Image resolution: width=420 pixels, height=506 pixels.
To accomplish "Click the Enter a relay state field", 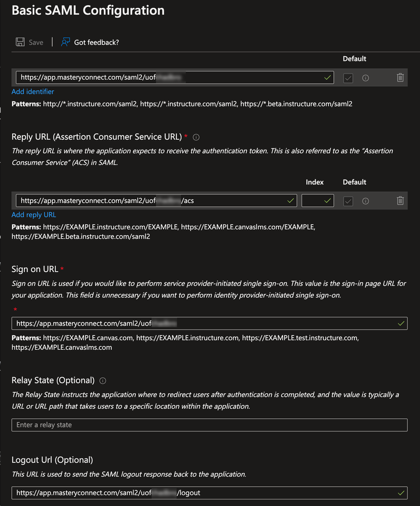I will click(209, 425).
